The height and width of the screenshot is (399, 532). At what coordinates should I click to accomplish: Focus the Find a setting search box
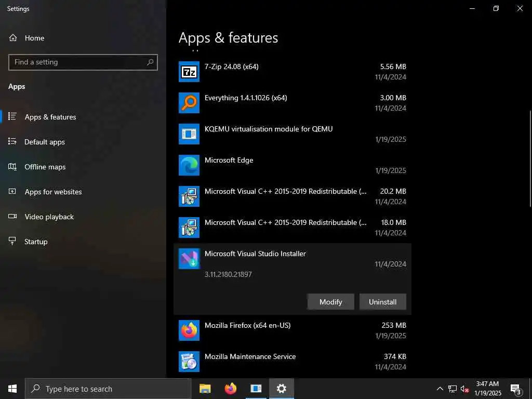83,62
